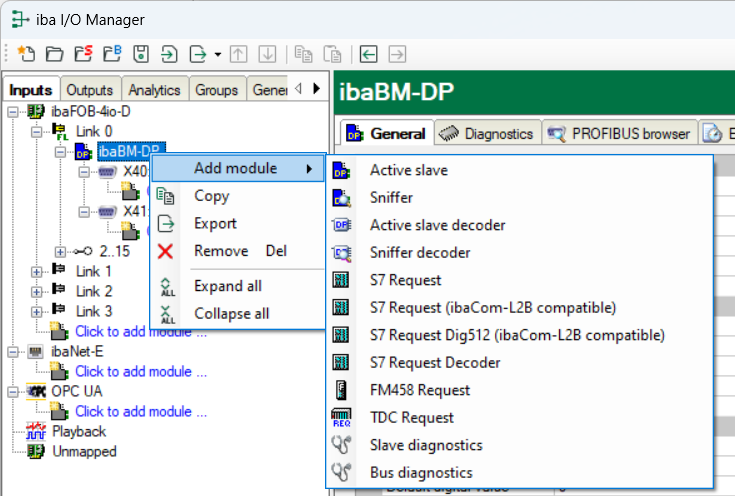Switch to the Outputs tab
The image size is (735, 496).
click(90, 90)
